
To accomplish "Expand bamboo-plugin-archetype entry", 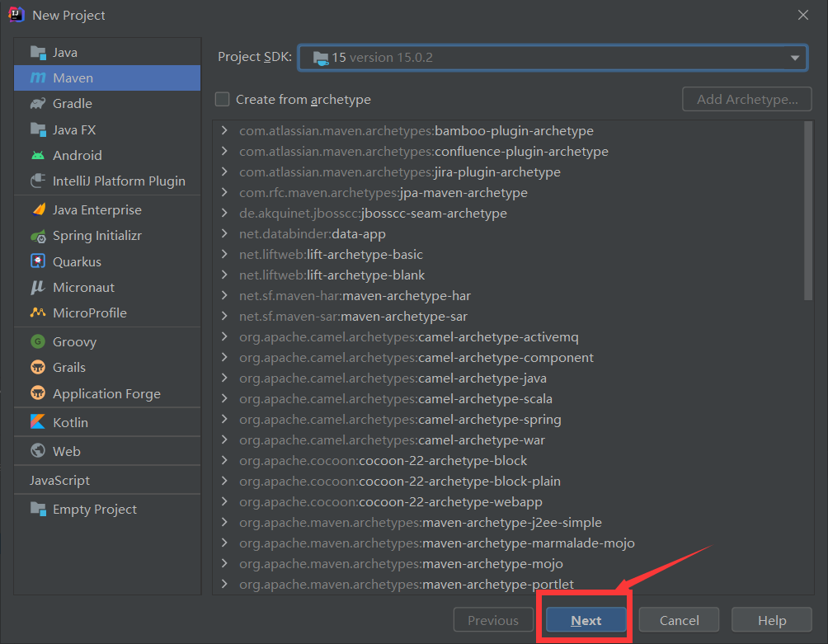I will (225, 130).
